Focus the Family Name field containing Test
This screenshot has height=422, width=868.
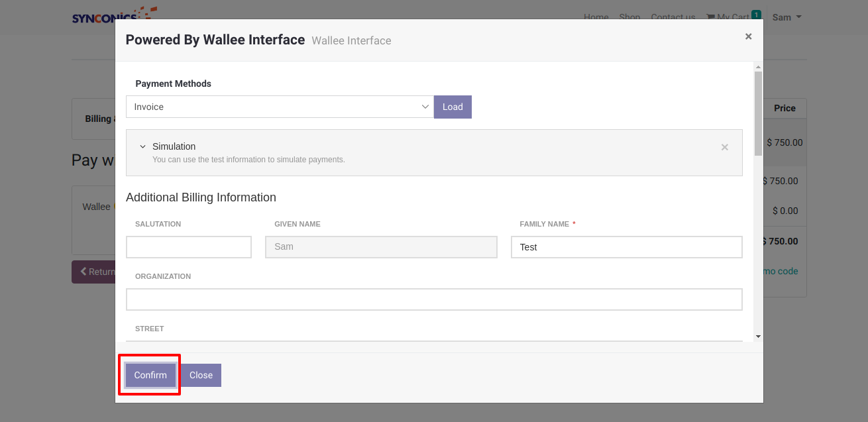[x=626, y=247]
